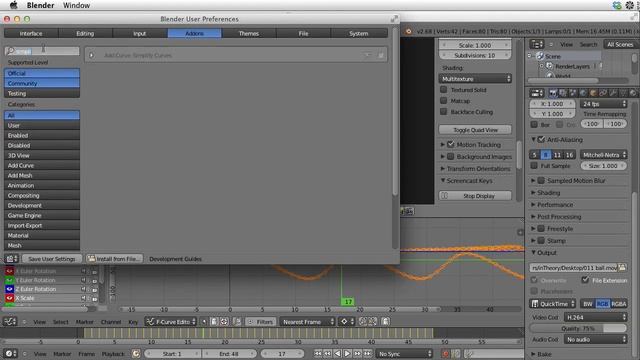
Task: Adjust the anti-aliasing Size 1.000 slider
Action: 603,166
